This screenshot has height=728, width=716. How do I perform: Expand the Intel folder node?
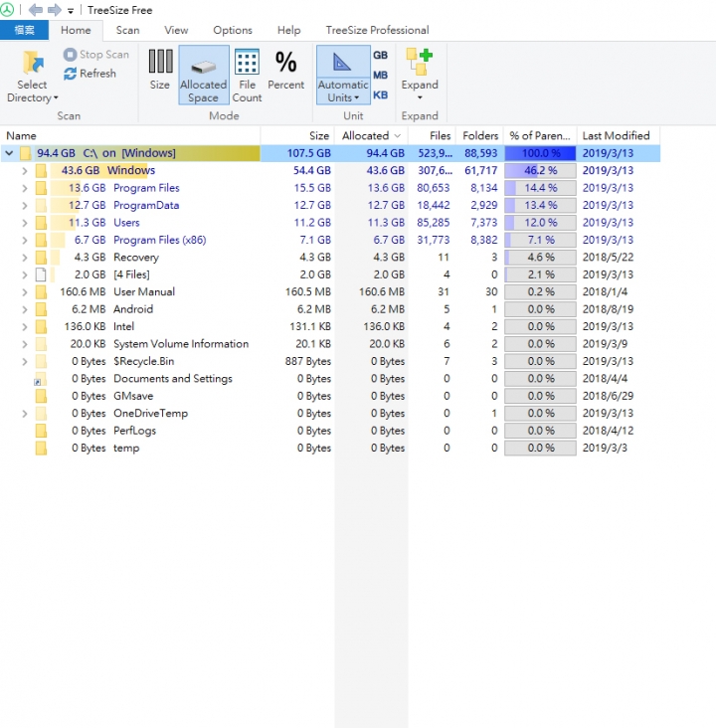tap(25, 327)
